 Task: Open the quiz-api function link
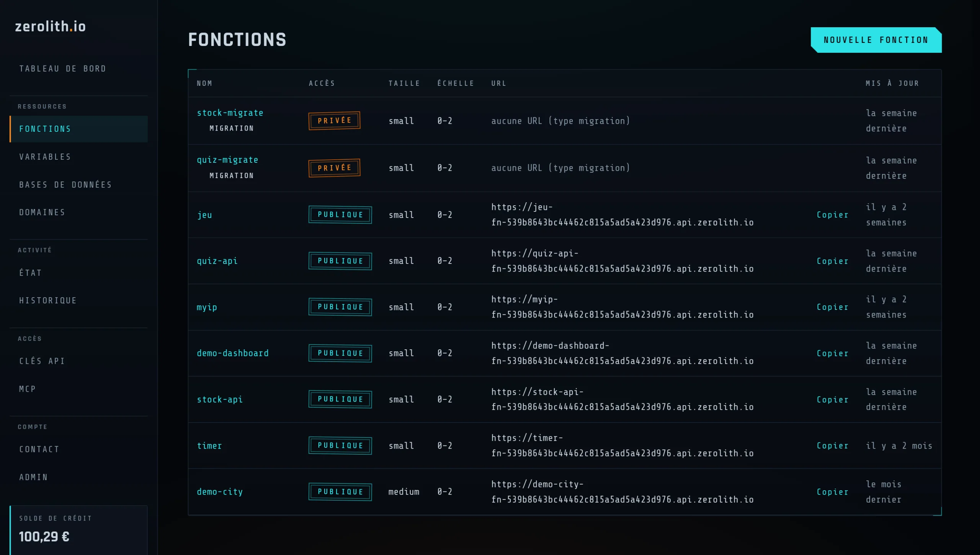[217, 261]
